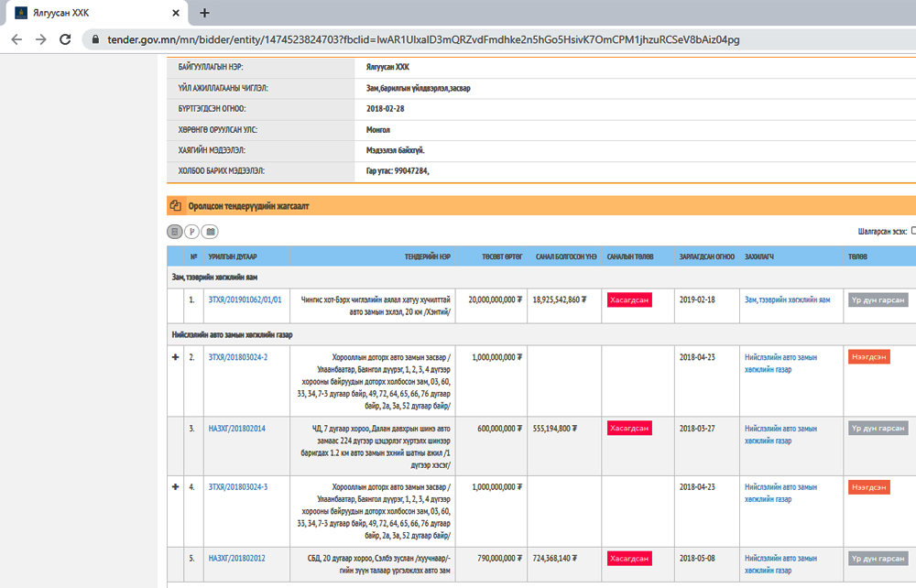Click the list view round icon
The height and width of the screenshot is (588, 916).
pyautogui.click(x=175, y=232)
